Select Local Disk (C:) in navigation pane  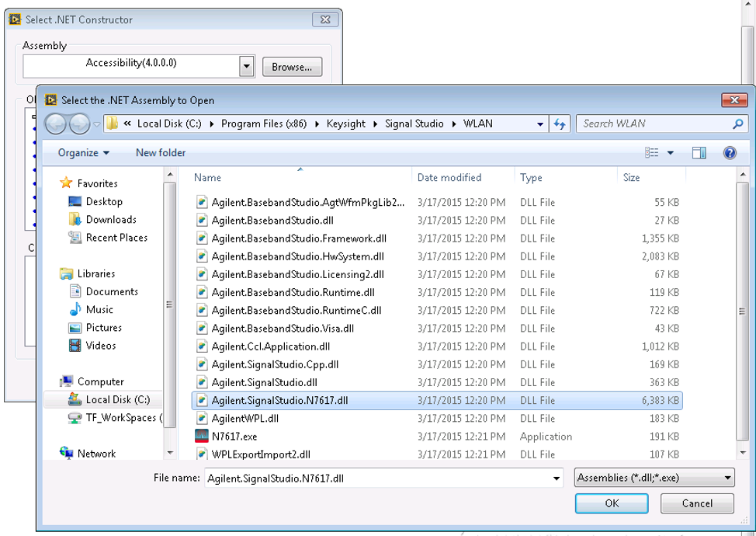[117, 400]
